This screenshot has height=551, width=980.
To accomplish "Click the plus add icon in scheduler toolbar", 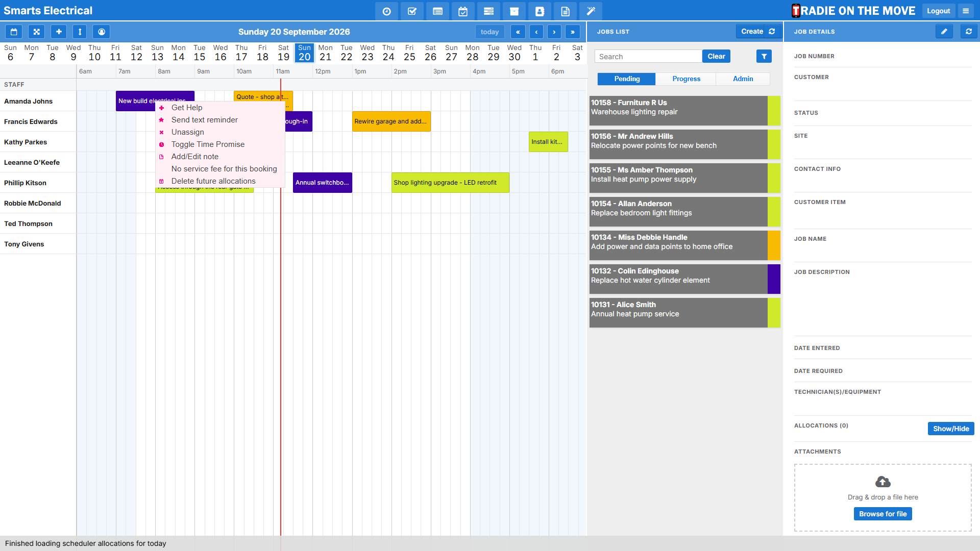I will click(59, 32).
